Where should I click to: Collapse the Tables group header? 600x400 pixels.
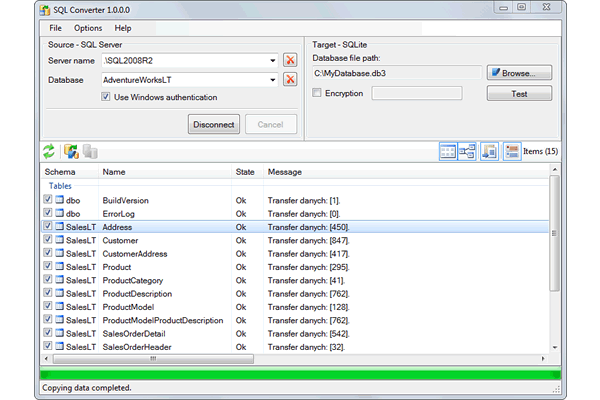[60, 186]
